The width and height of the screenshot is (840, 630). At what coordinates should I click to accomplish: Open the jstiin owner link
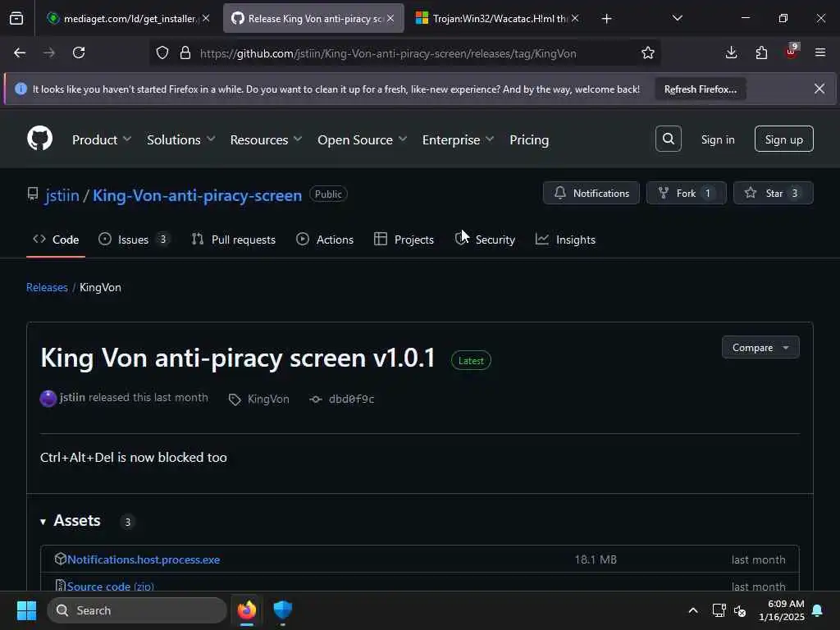click(62, 195)
